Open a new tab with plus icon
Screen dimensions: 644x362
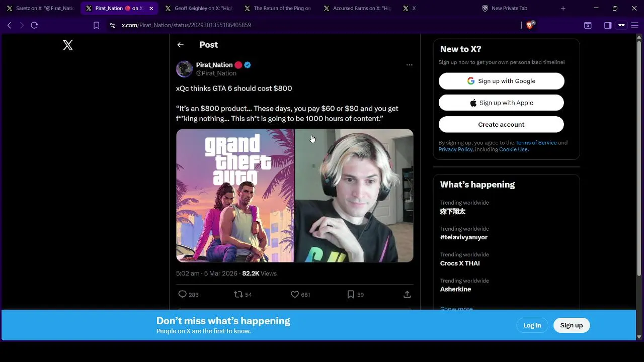coord(563,8)
